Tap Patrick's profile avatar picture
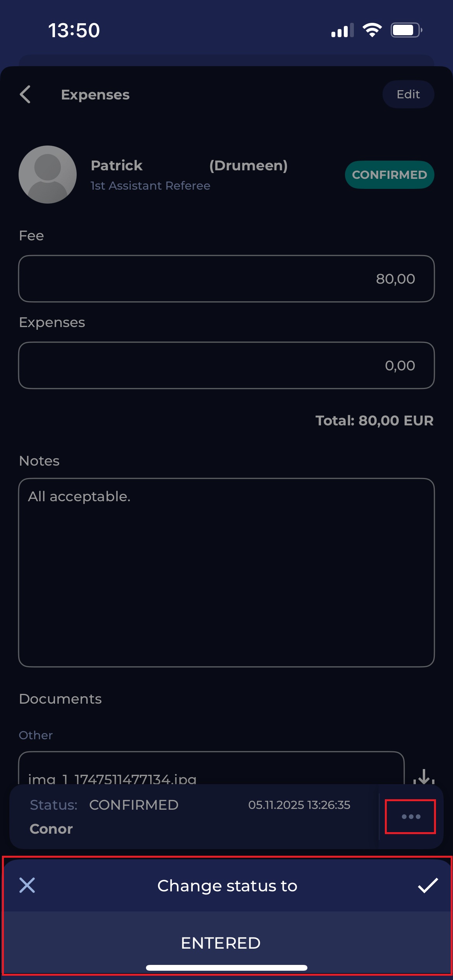 coord(48,175)
